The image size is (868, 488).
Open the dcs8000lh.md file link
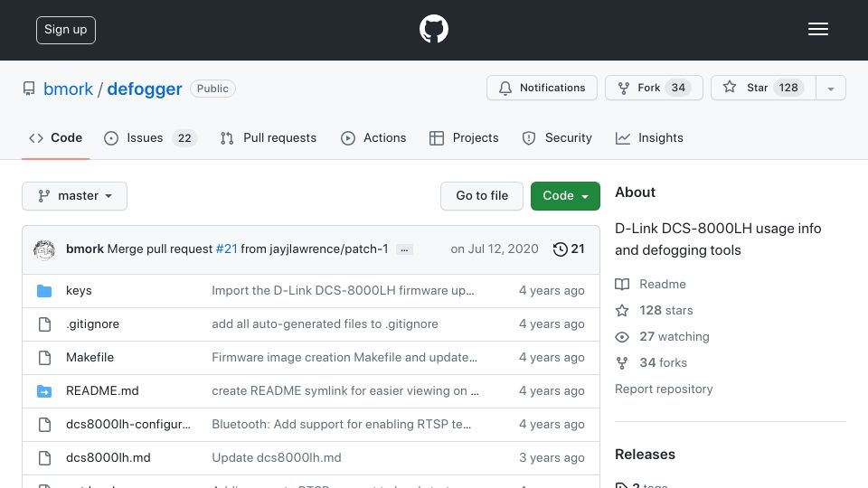[108, 457]
